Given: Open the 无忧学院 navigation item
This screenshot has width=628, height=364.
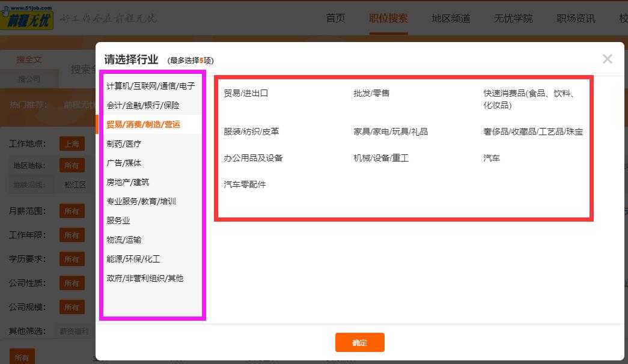Looking at the screenshot, I should (x=512, y=19).
